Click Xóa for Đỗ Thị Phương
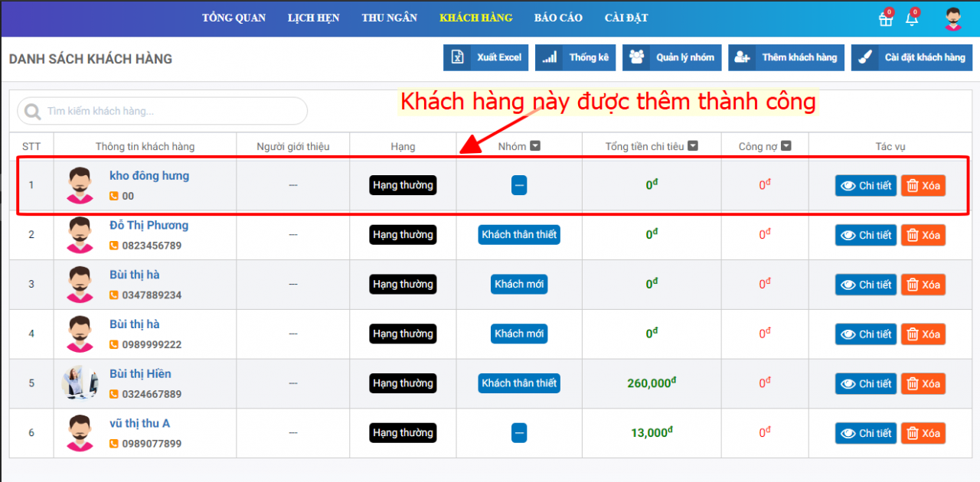 [x=923, y=235]
